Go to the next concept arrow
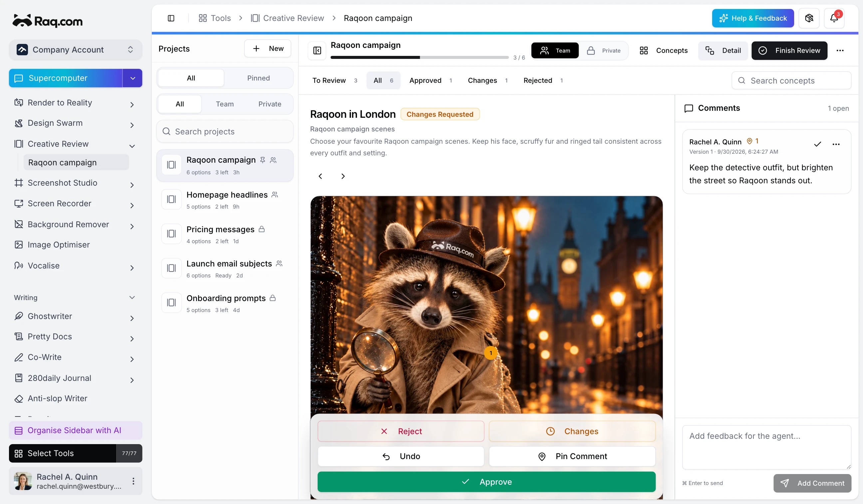This screenshot has width=863, height=504. point(343,176)
